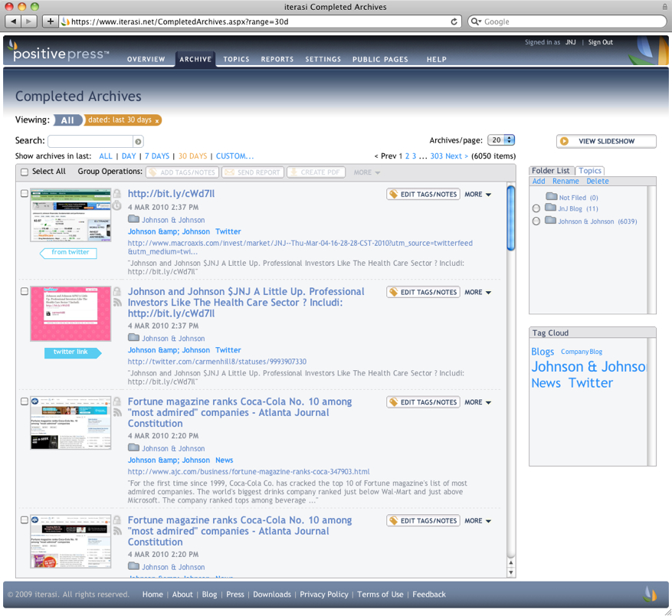Open the HELP tab
Screen dimensions: 672x616
tap(436, 59)
